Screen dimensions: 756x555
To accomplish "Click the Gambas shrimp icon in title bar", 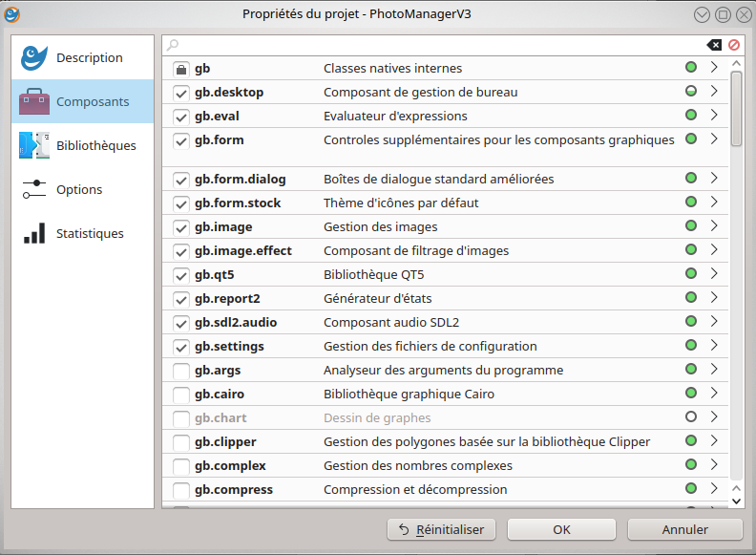I will coord(11,14).
